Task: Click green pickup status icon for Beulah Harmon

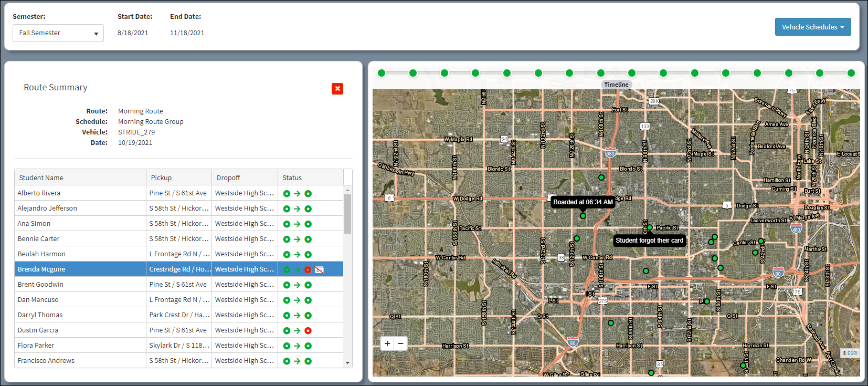Action: (x=287, y=255)
